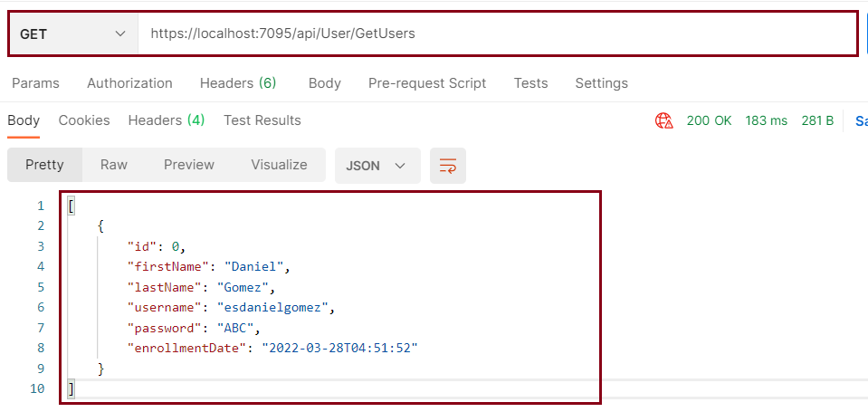Open the GET method dropdown
The height and width of the screenshot is (412, 868).
point(73,34)
